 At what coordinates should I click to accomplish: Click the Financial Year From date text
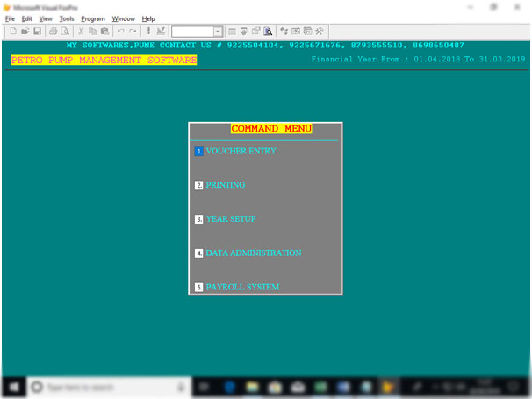[x=419, y=60]
